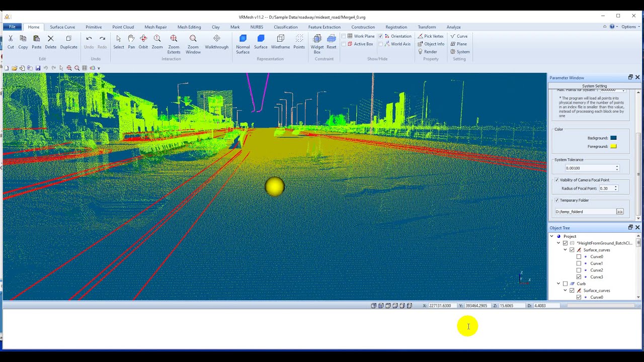
Task: Enable the Active Box checkbox
Action: 344,44
